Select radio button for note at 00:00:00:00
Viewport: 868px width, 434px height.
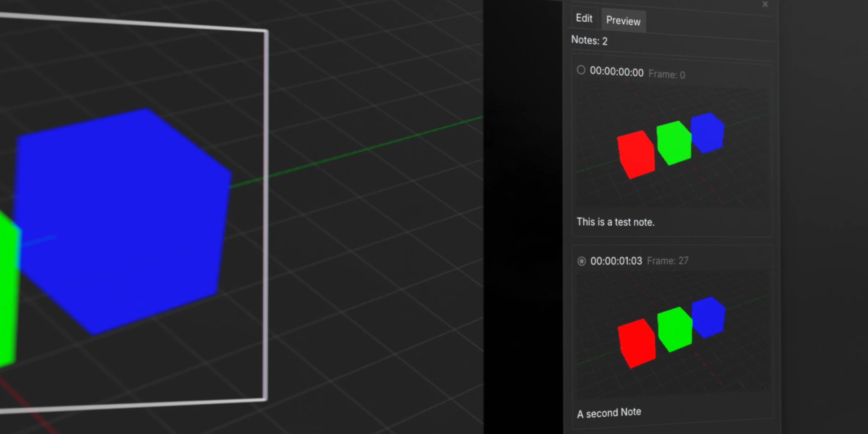581,70
